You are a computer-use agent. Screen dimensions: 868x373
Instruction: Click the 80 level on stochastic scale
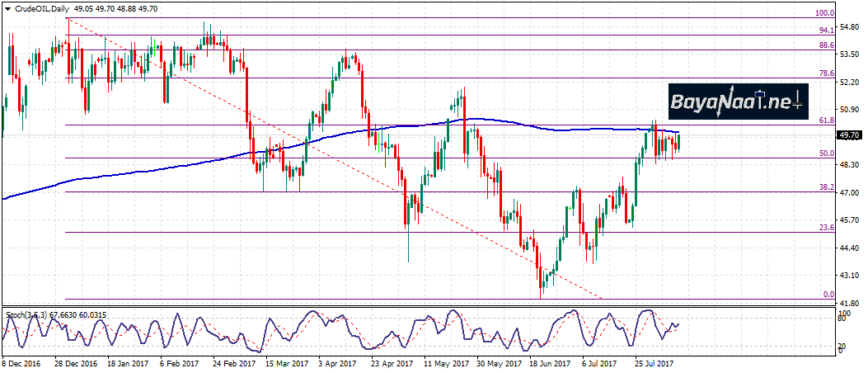842,317
